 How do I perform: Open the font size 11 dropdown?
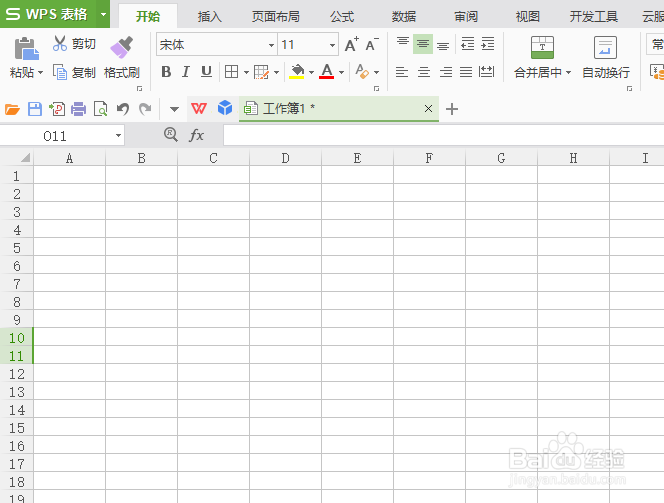(x=332, y=45)
